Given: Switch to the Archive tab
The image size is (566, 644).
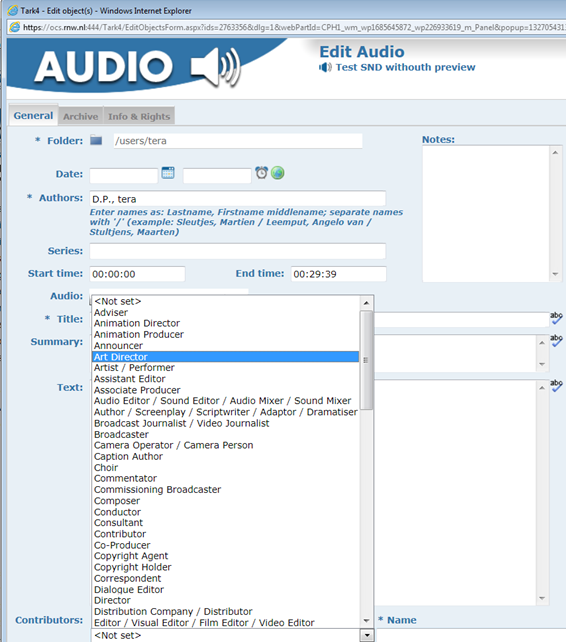Looking at the screenshot, I should coord(81,117).
